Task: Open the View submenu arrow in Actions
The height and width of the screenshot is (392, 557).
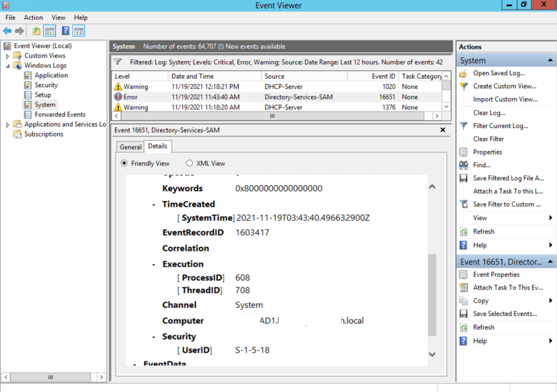Action: click(550, 218)
